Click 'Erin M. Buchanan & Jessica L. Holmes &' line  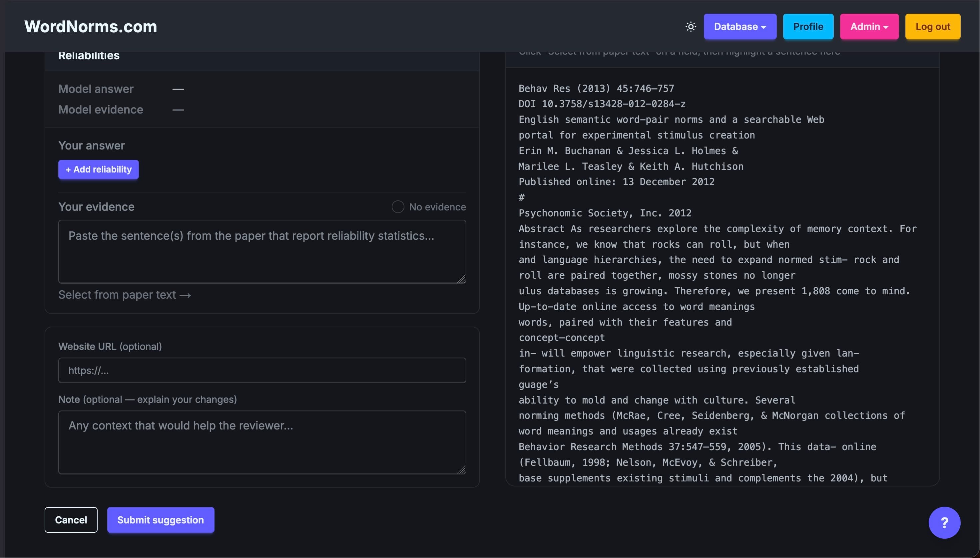pyautogui.click(x=628, y=150)
